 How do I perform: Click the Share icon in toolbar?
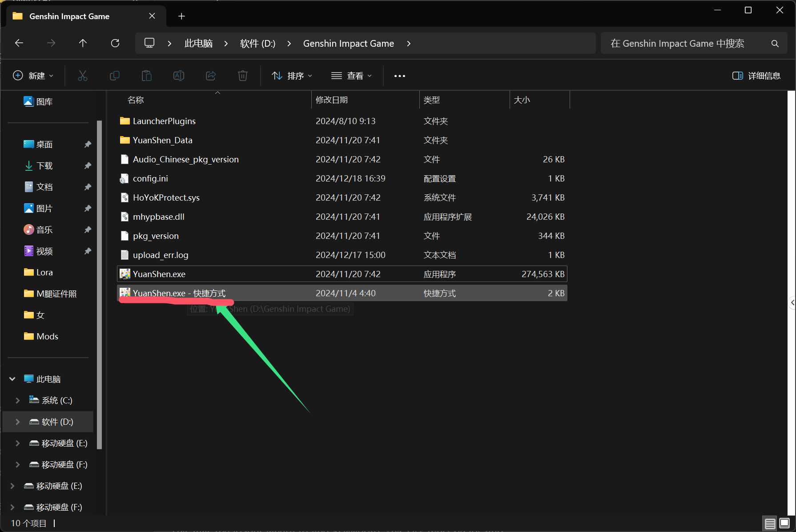tap(211, 76)
